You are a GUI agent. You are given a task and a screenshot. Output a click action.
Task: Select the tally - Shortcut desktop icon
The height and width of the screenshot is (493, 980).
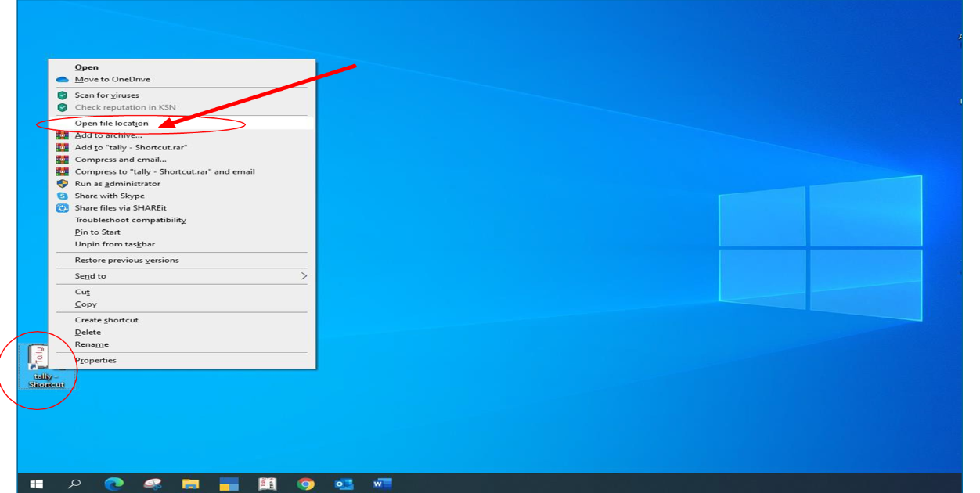pyautogui.click(x=46, y=366)
